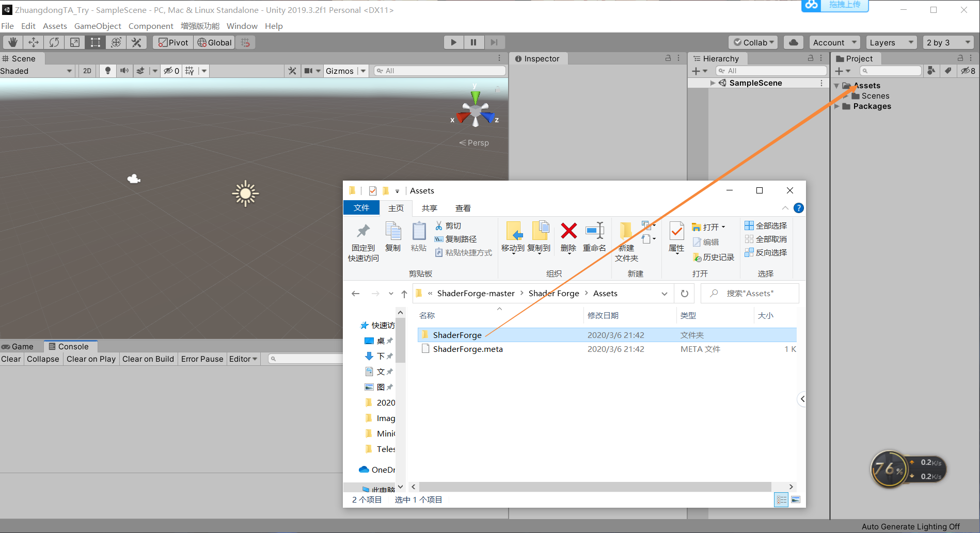Screen dimensions: 980x533
Task: Expand SampleScene in Hierarchy
Action: click(713, 83)
